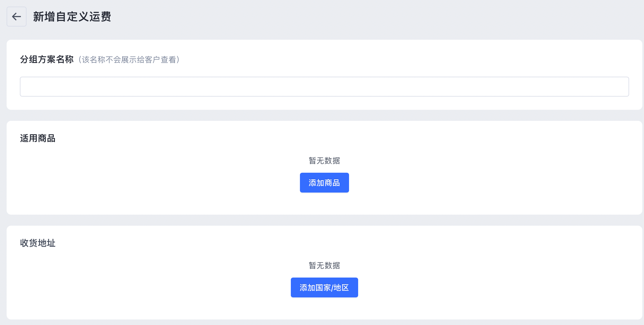Click 暂无数据 text in 适用商品 section
The height and width of the screenshot is (325, 644).
pos(324,161)
